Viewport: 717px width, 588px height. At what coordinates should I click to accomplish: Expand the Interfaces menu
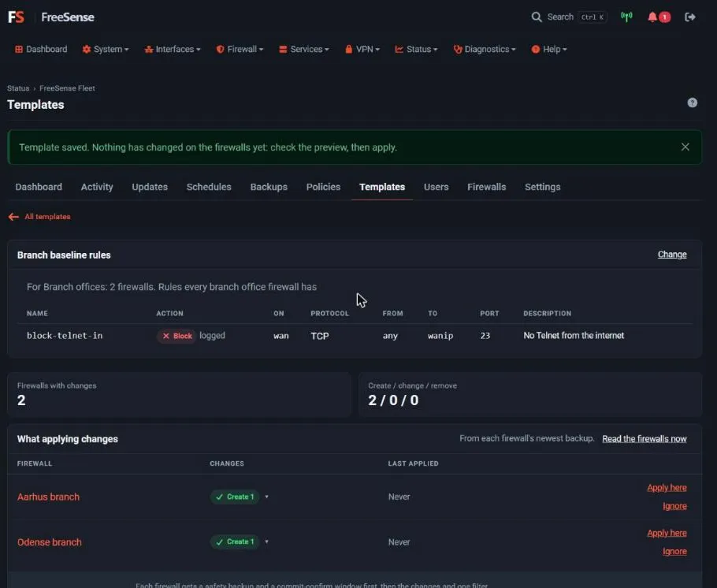pyautogui.click(x=173, y=49)
